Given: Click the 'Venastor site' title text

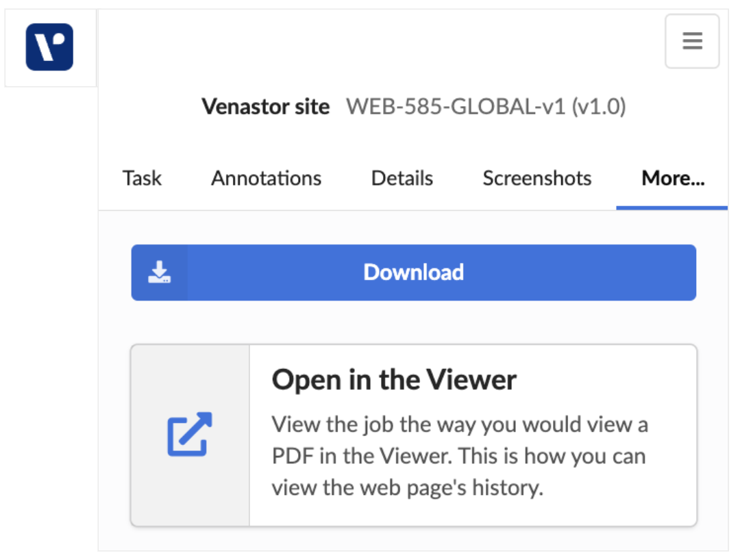Looking at the screenshot, I should (266, 107).
